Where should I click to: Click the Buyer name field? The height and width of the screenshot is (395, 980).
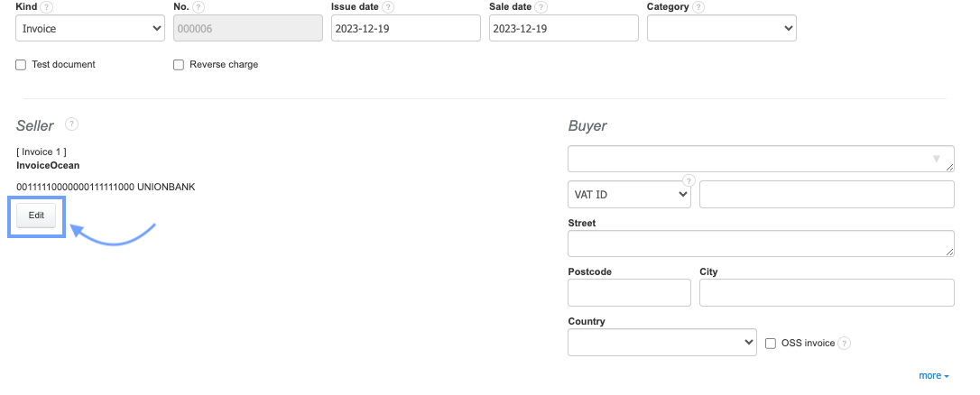point(761,159)
